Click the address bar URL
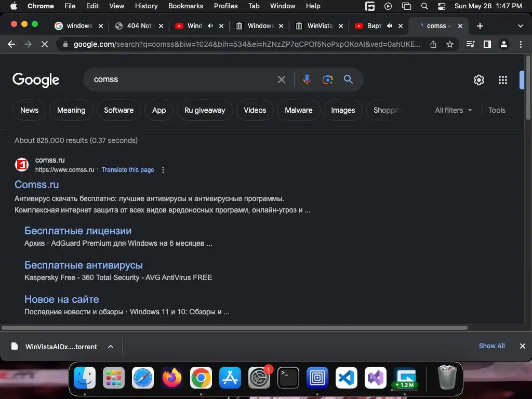The height and width of the screenshot is (399, 532). point(247,44)
